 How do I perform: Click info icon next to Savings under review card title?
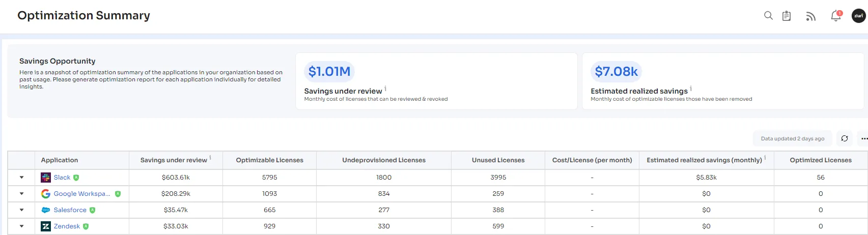385,89
